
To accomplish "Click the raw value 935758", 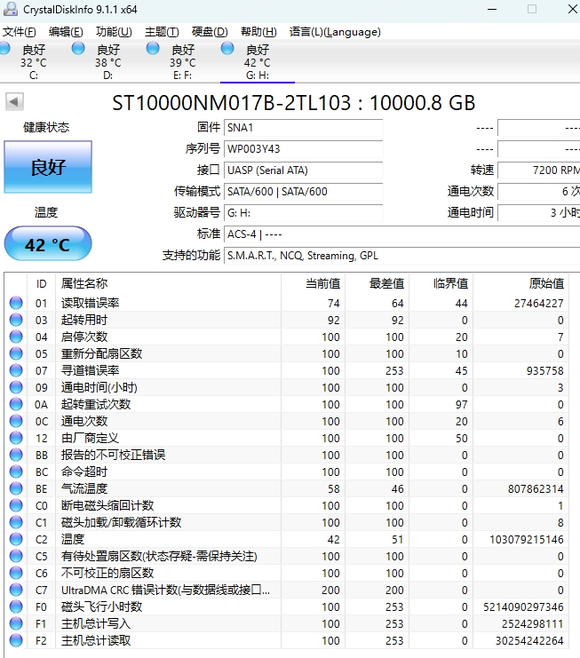I will tap(545, 371).
